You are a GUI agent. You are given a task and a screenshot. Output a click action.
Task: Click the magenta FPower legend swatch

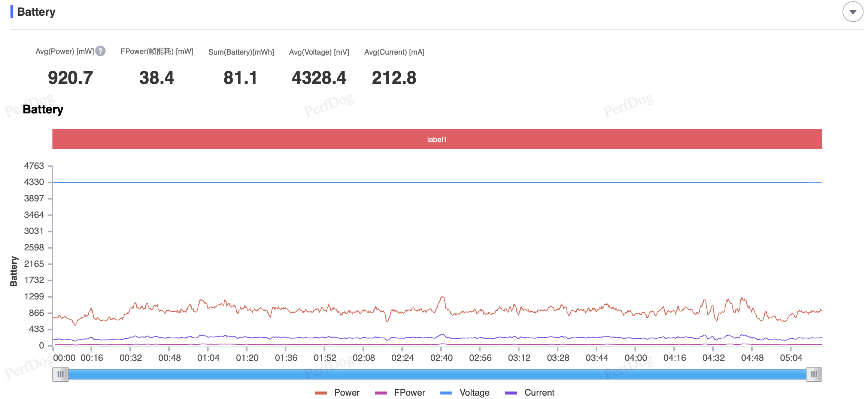[381, 393]
